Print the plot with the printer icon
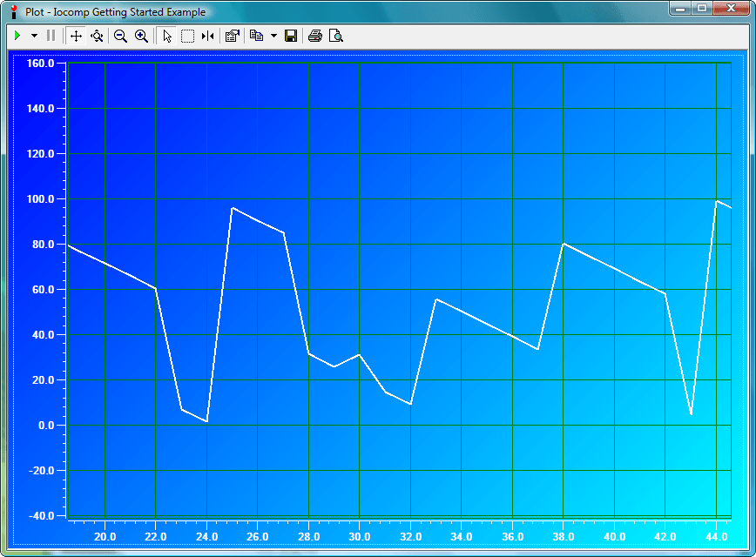 [315, 36]
